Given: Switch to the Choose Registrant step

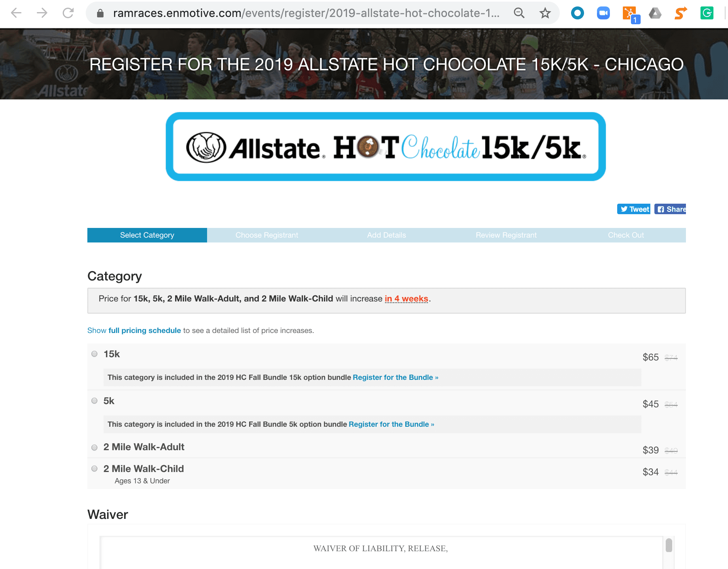Looking at the screenshot, I should (267, 235).
